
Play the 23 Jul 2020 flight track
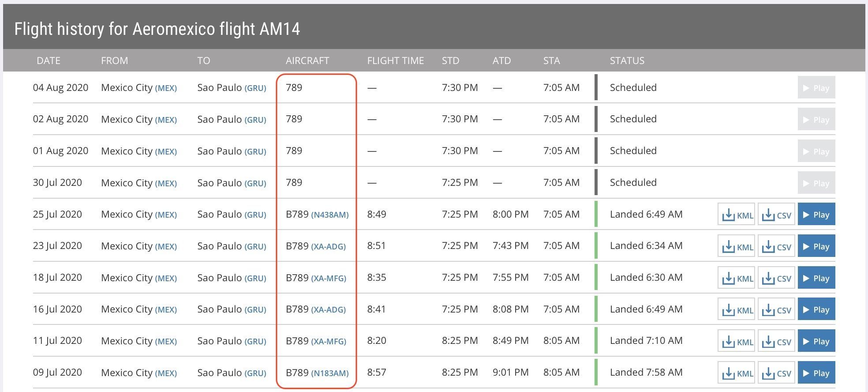click(816, 246)
